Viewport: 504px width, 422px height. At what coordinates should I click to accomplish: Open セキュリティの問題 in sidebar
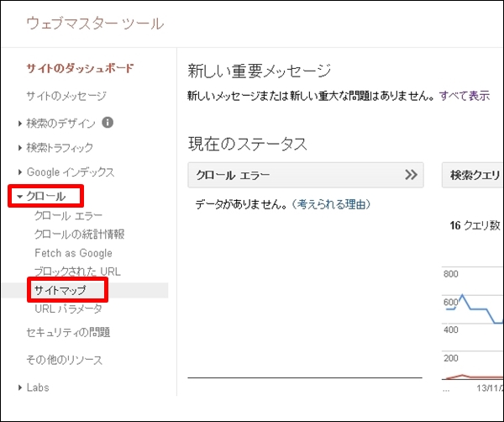[x=68, y=332]
